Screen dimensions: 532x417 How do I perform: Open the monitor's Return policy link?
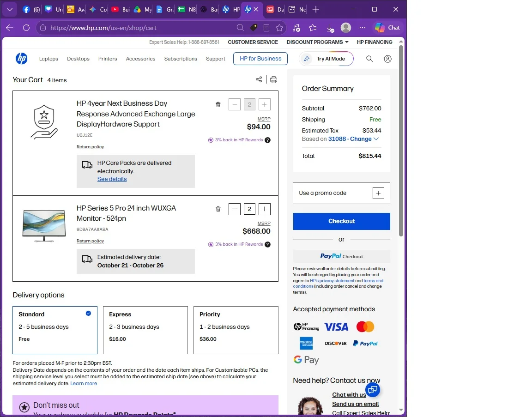point(90,241)
